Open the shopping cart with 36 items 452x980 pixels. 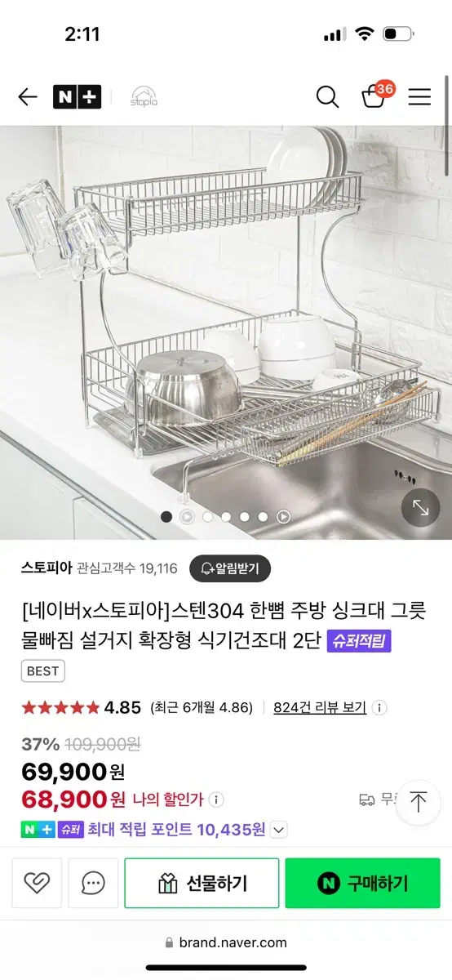(x=376, y=96)
